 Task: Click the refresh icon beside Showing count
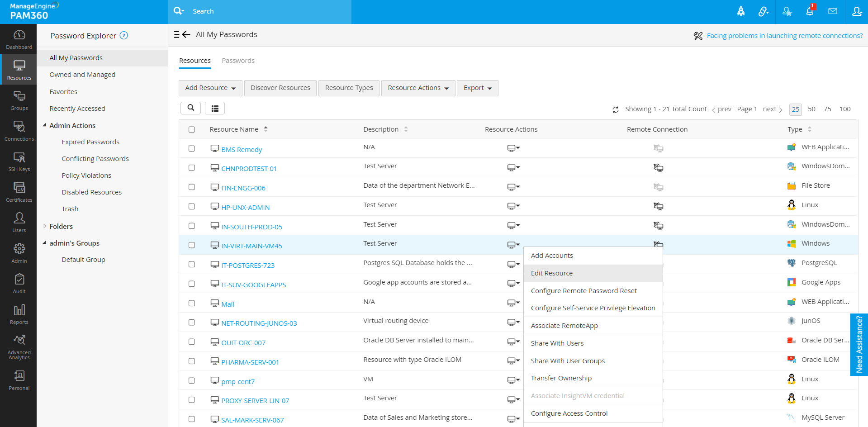pyautogui.click(x=616, y=109)
